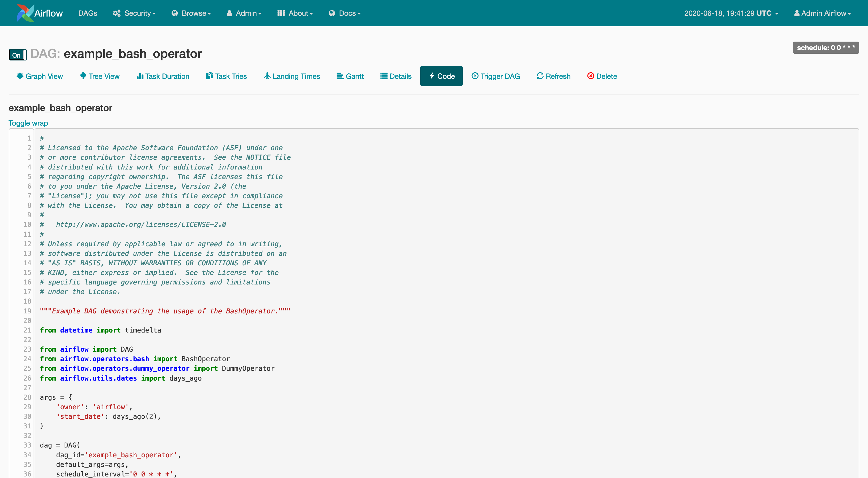Click the Graph View icon tab
This screenshot has width=868, height=478.
40,75
